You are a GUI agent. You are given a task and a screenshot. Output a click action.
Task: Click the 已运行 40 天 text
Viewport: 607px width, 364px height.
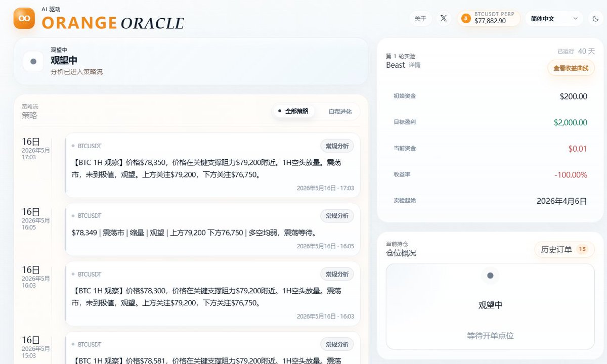[576, 52]
